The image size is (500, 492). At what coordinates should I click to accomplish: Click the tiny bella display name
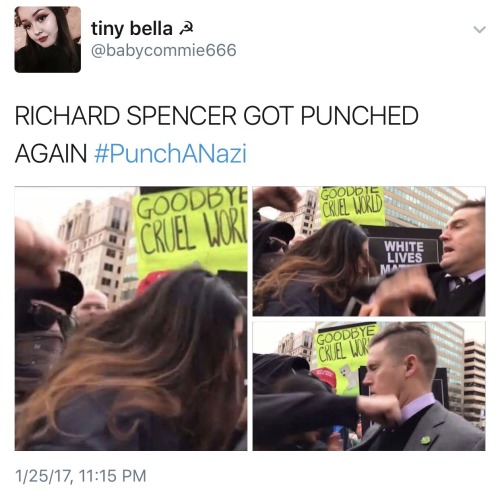132,28
